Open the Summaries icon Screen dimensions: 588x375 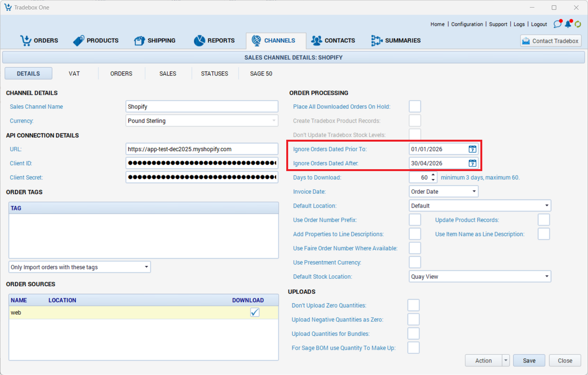pyautogui.click(x=377, y=40)
